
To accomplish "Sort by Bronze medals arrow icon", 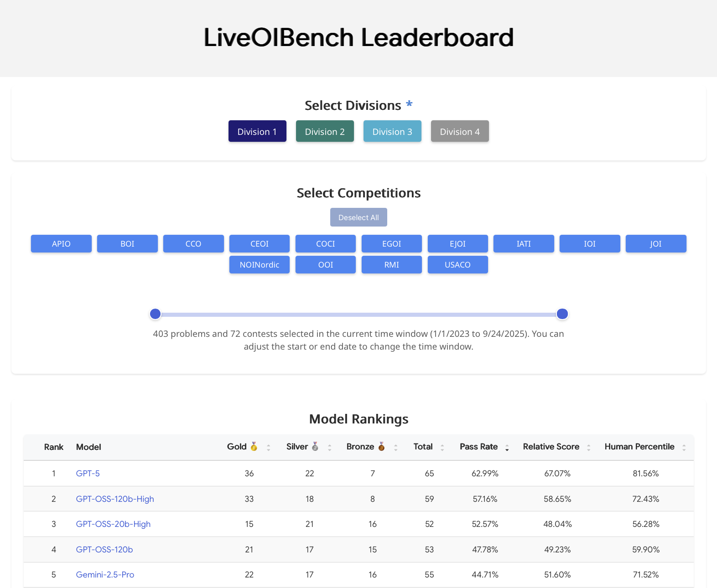I will (396, 448).
